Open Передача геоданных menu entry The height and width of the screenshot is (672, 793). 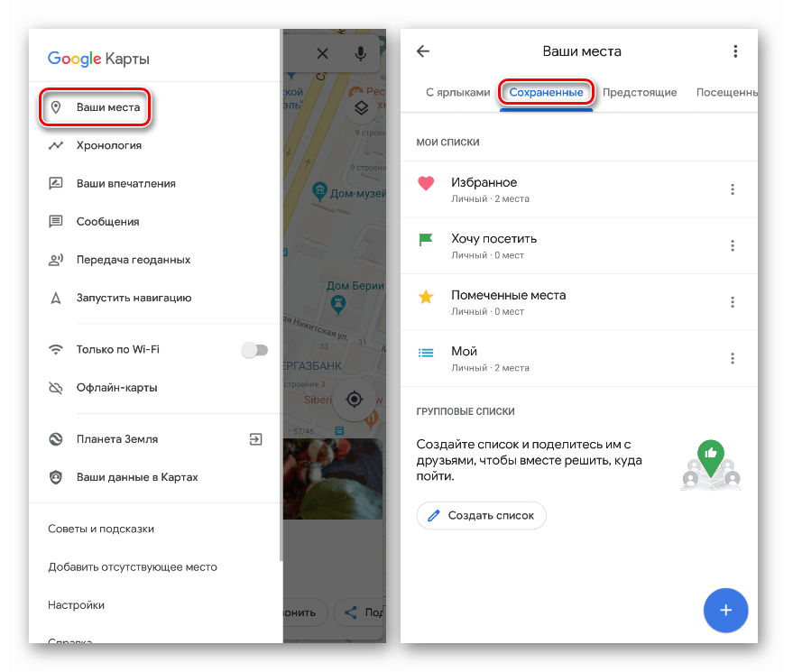click(x=154, y=260)
